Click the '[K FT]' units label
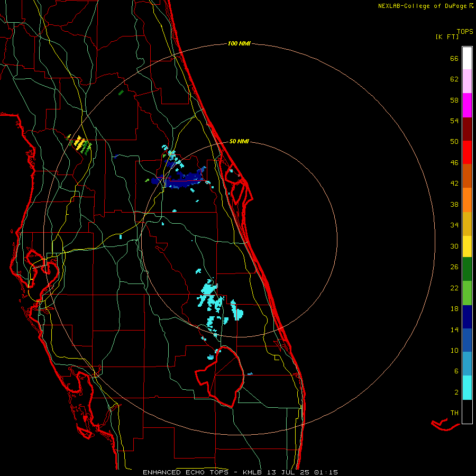476x476 pixels. (447, 36)
